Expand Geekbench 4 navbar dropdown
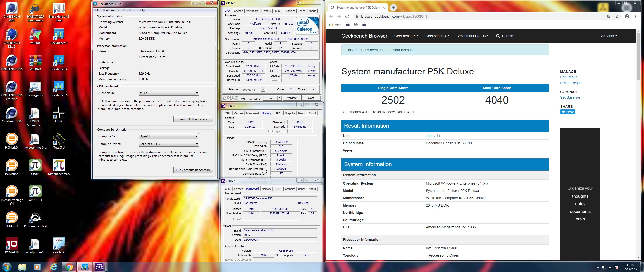The height and width of the screenshot is (272, 644). [437, 36]
